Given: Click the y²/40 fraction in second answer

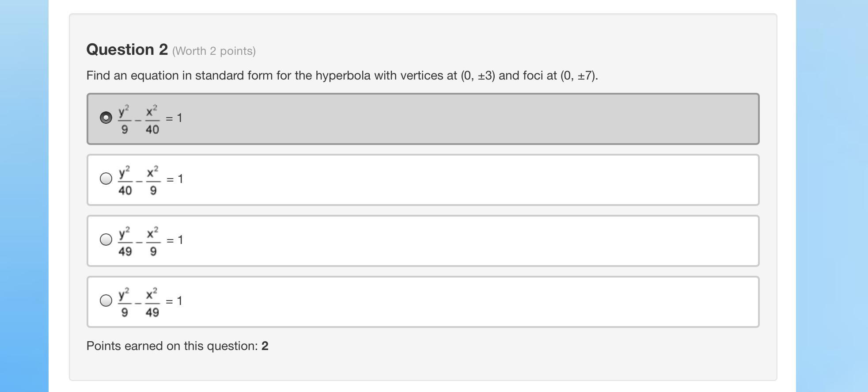Looking at the screenshot, I should tap(125, 180).
